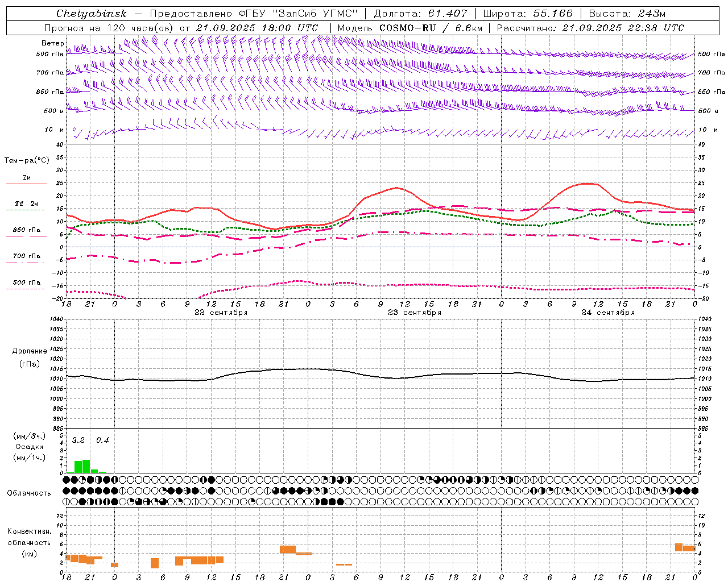This screenshot has height=582, width=728.
Task: Click "Рассчитано: 21.09.2025 22:38 UTC" timestamp
Action: (590, 28)
